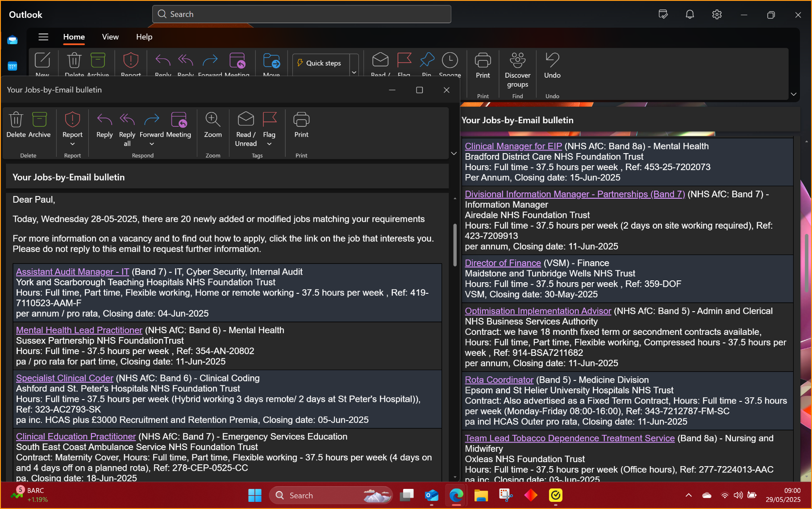Toggle Read / Unread in popup ribbon

point(246,120)
